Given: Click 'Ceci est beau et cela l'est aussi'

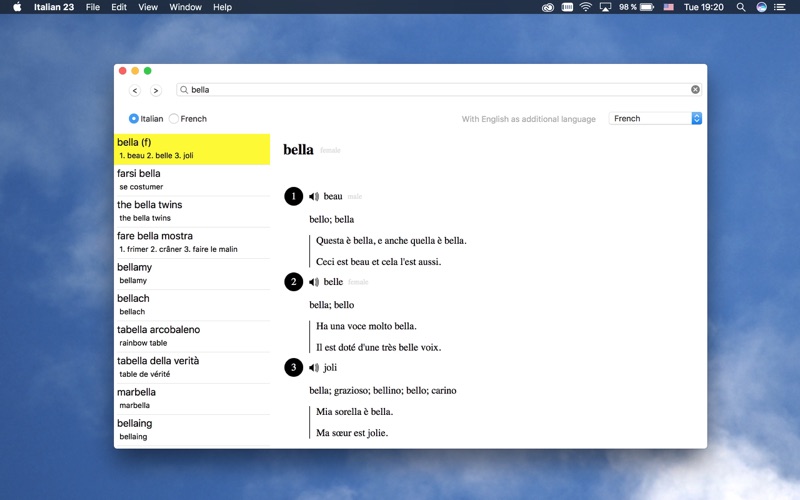Looking at the screenshot, I should click(379, 262).
